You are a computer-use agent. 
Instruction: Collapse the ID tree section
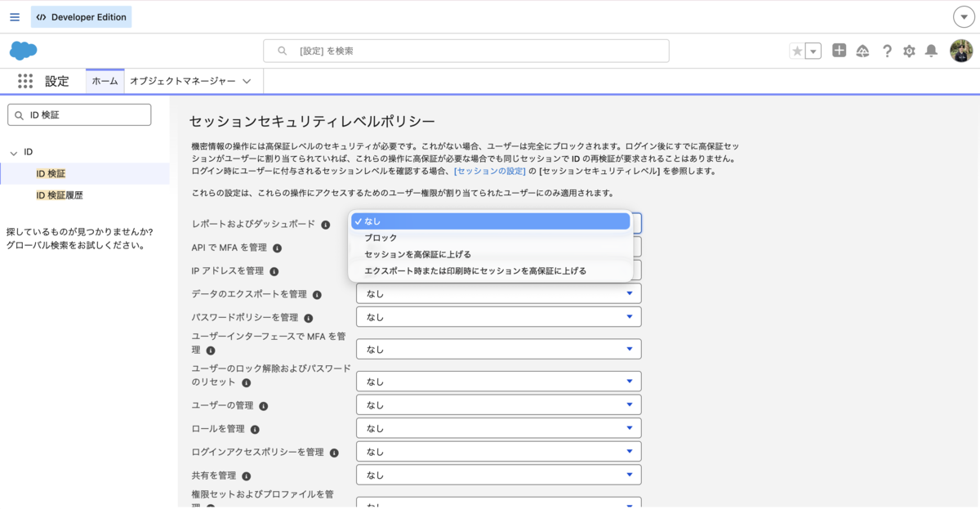tap(14, 153)
